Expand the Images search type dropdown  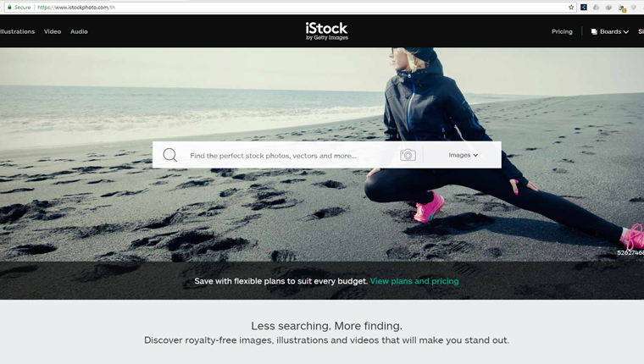(463, 155)
